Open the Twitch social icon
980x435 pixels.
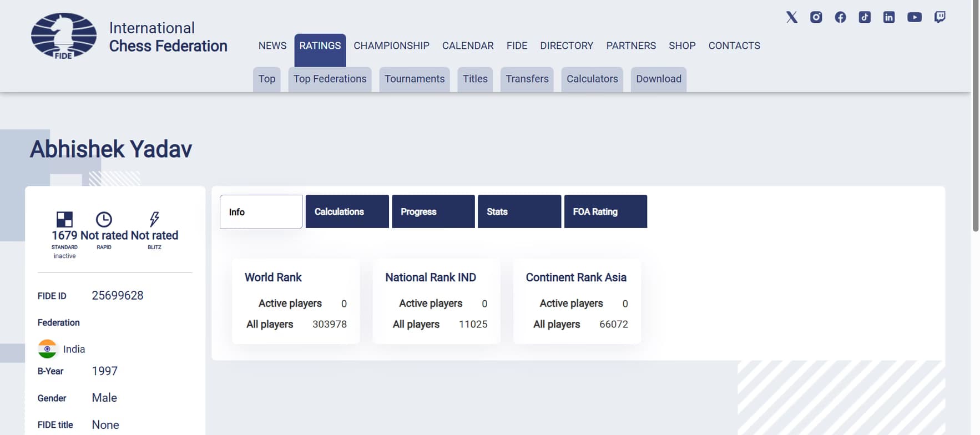pyautogui.click(x=939, y=17)
